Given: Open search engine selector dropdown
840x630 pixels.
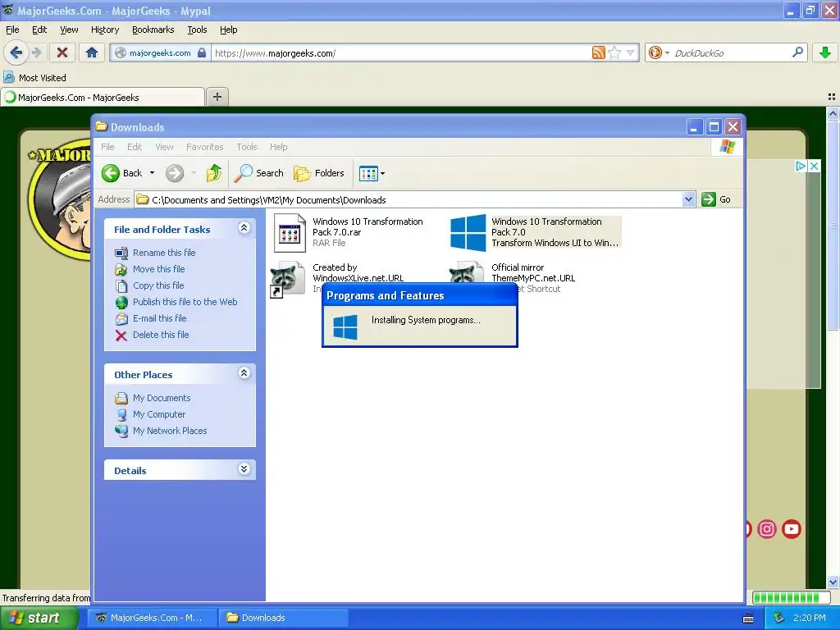Looking at the screenshot, I should [667, 52].
